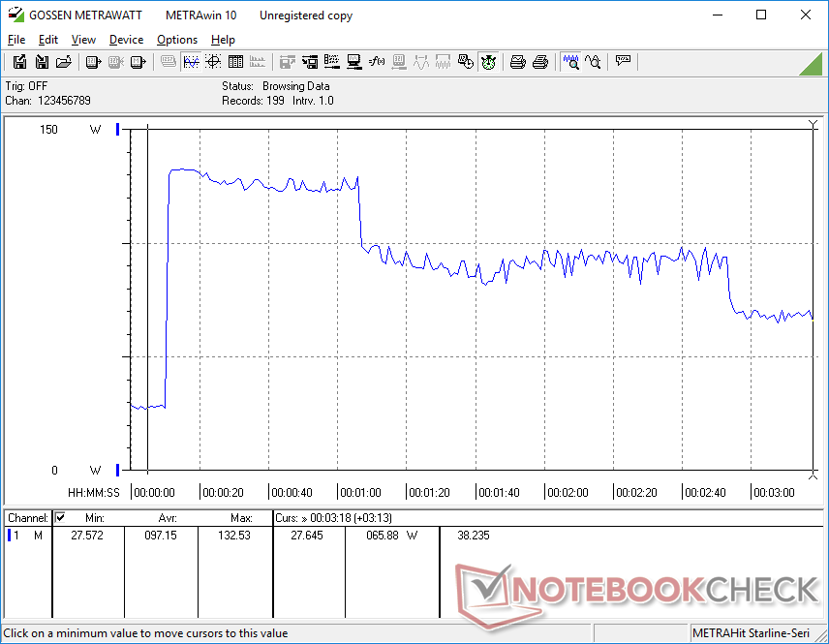Viewport: 829px width, 644px height.
Task: Click the greyed multimeter digital display icon
Action: [169, 62]
